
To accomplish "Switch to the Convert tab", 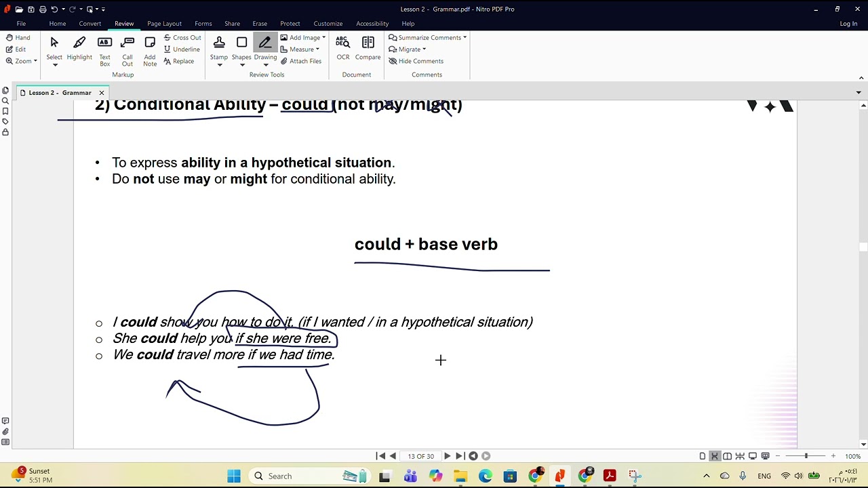I will [x=90, y=24].
